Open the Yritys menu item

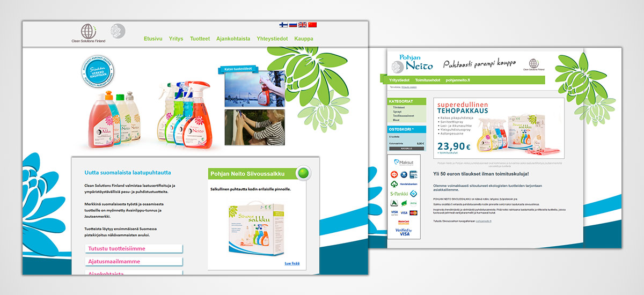pyautogui.click(x=176, y=39)
